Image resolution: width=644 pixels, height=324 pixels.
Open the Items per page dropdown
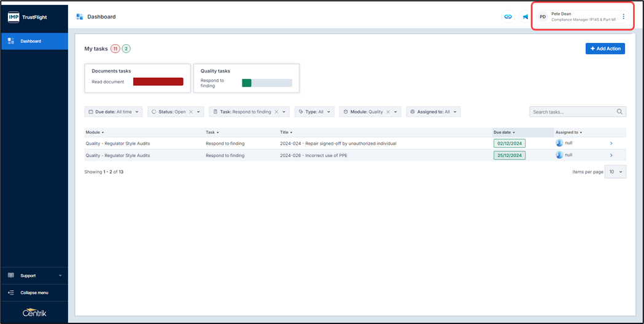[615, 172]
